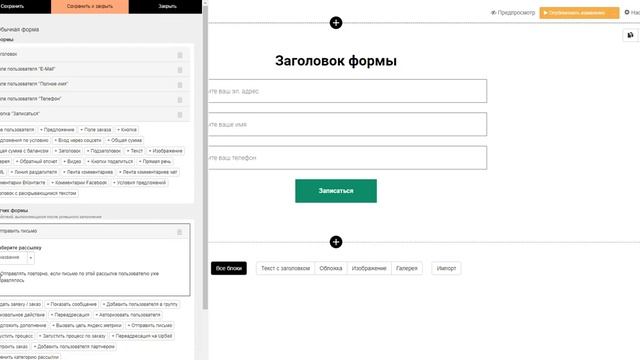Add 'Переадресация на UpSell' handler

142,336
